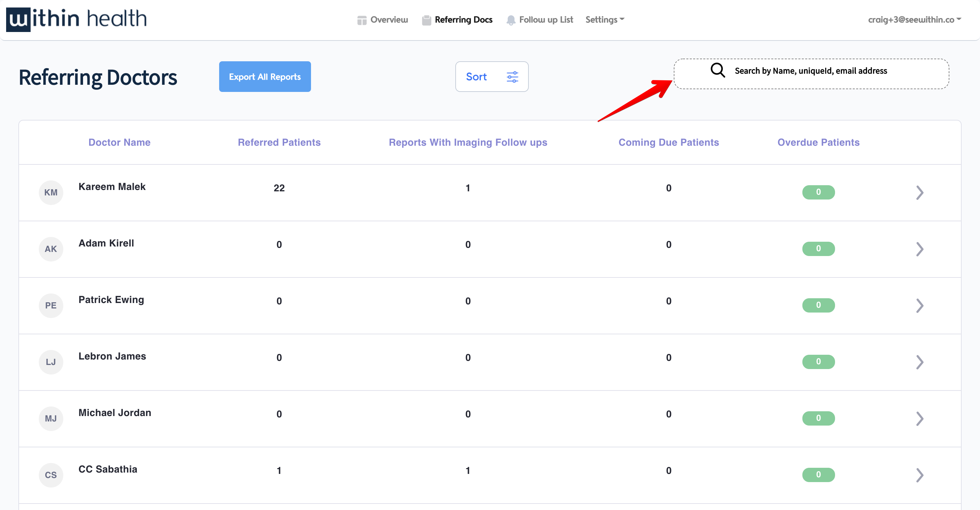This screenshot has width=980, height=510.
Task: Click the Overdue Patients column header
Action: click(818, 142)
